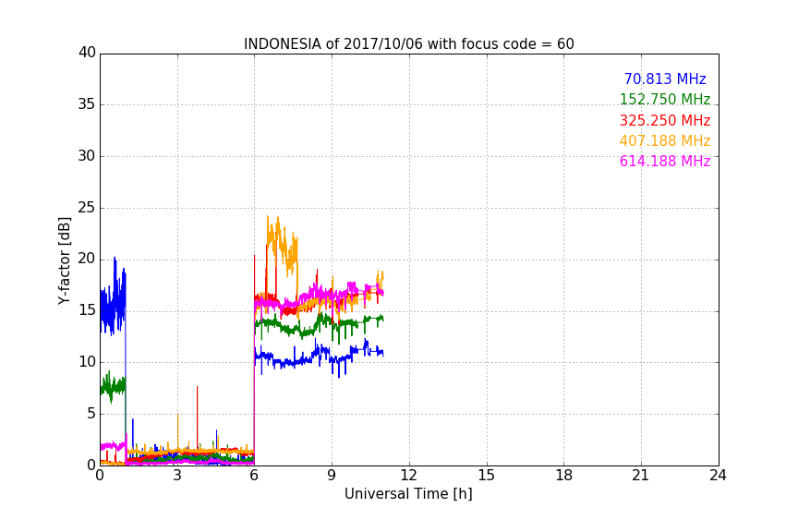Select the 152.750 MHz legend label
Image resolution: width=798 pixels, height=532 pixels.
pyautogui.click(x=665, y=99)
